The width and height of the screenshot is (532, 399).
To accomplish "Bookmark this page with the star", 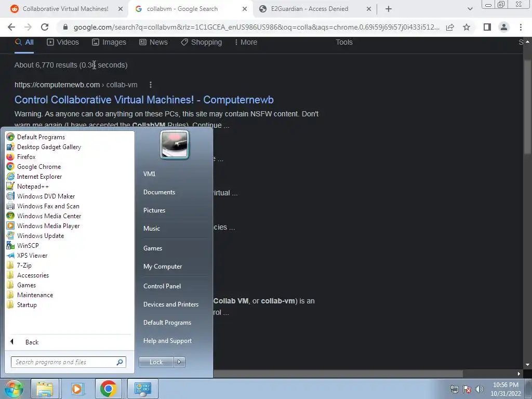I will pos(467,27).
